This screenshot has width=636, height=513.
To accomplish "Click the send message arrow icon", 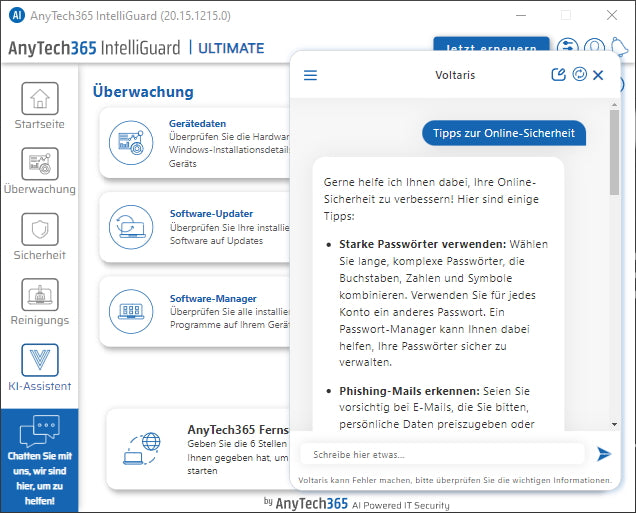I will (603, 454).
